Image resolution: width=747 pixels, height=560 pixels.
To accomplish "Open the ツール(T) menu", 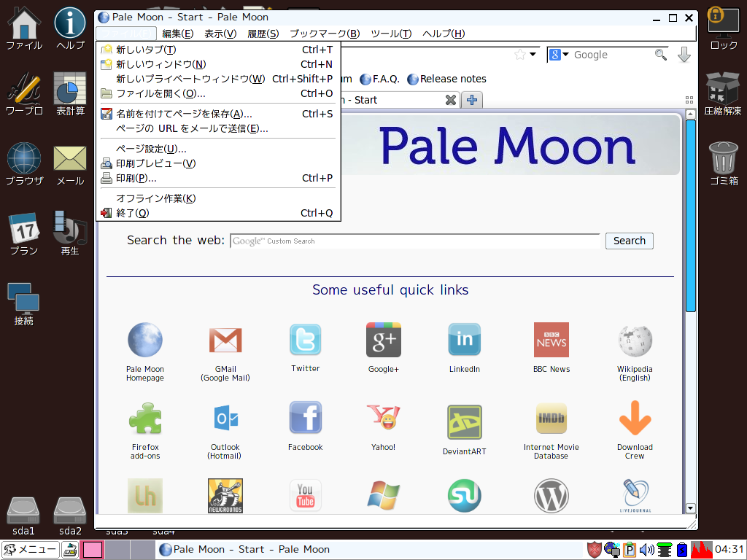I will (391, 34).
